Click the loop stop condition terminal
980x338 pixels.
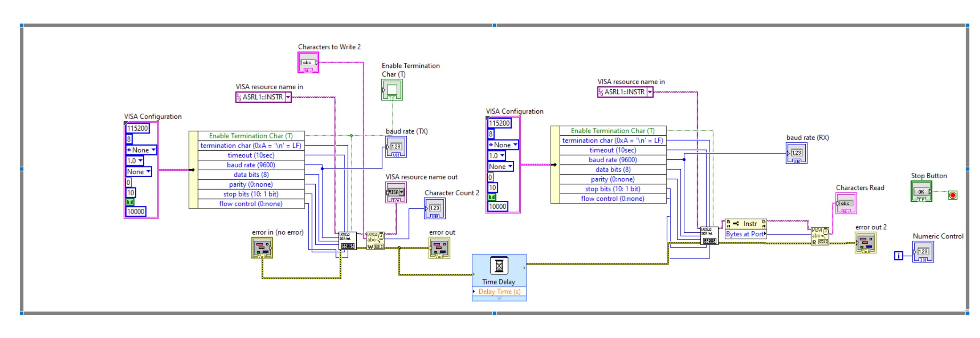(953, 195)
